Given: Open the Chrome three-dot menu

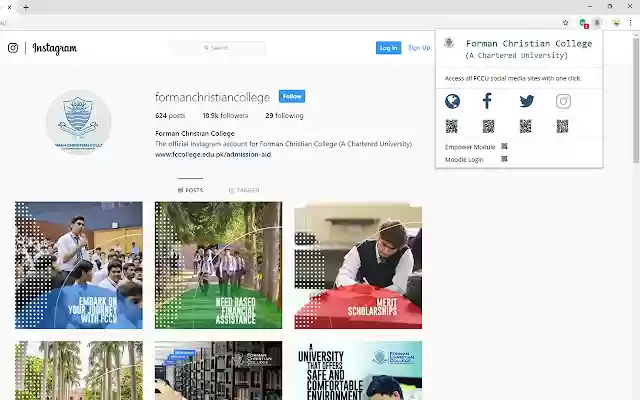Looking at the screenshot, I should pos(630,23).
